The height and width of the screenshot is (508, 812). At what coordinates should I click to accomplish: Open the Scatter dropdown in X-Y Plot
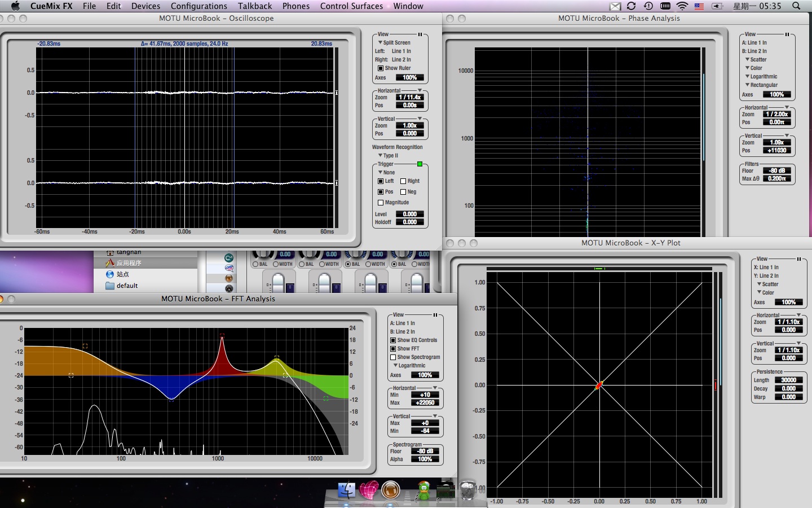pyautogui.click(x=767, y=284)
